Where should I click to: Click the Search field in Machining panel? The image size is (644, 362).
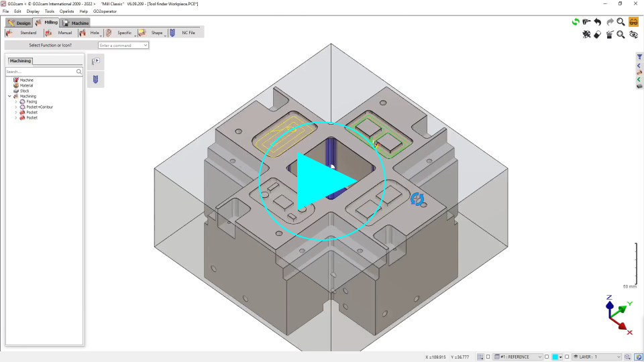point(40,71)
